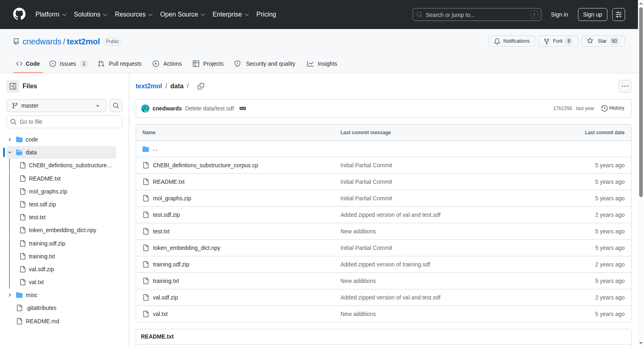644x347 pixels.
Task: Focus the Go to file field
Action: coord(64,122)
